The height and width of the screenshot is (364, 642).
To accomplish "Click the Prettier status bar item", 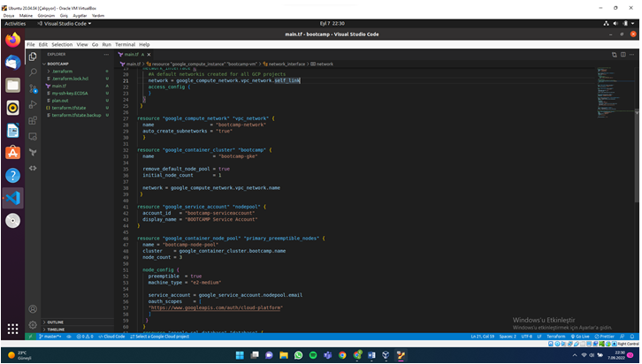I will click(x=604, y=337).
